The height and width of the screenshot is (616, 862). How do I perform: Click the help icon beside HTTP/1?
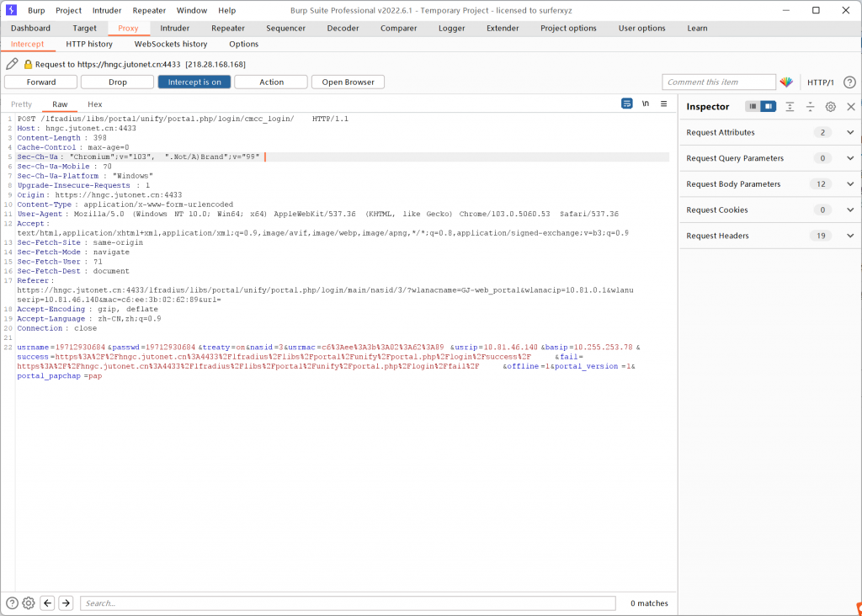pyautogui.click(x=849, y=82)
